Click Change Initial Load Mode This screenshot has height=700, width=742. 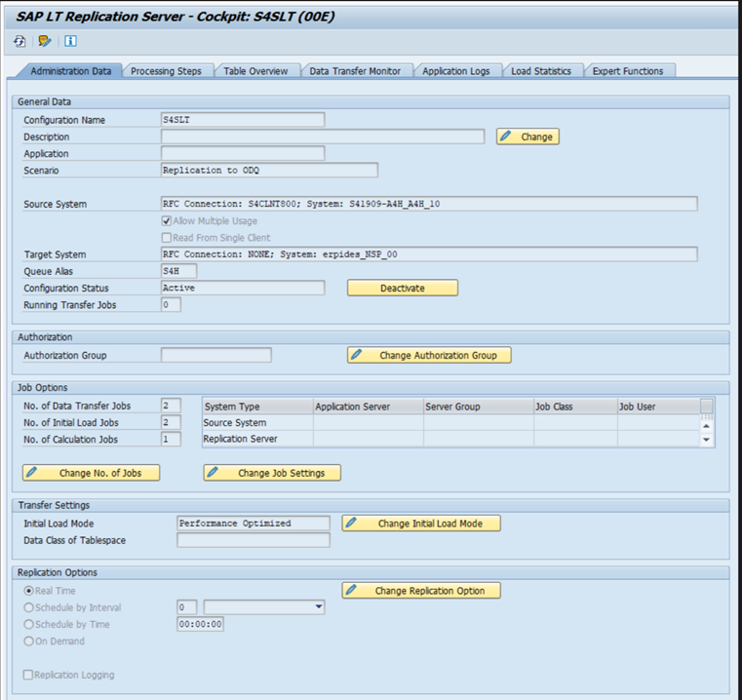click(x=421, y=524)
